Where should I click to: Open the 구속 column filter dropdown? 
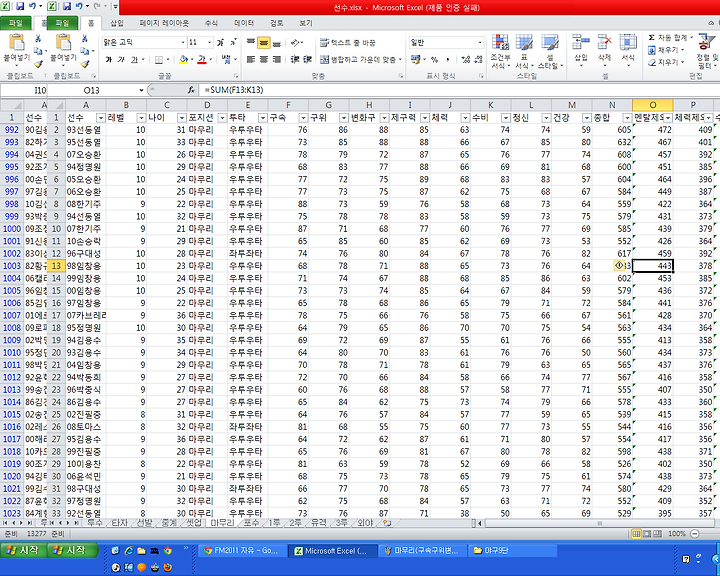(x=303, y=118)
